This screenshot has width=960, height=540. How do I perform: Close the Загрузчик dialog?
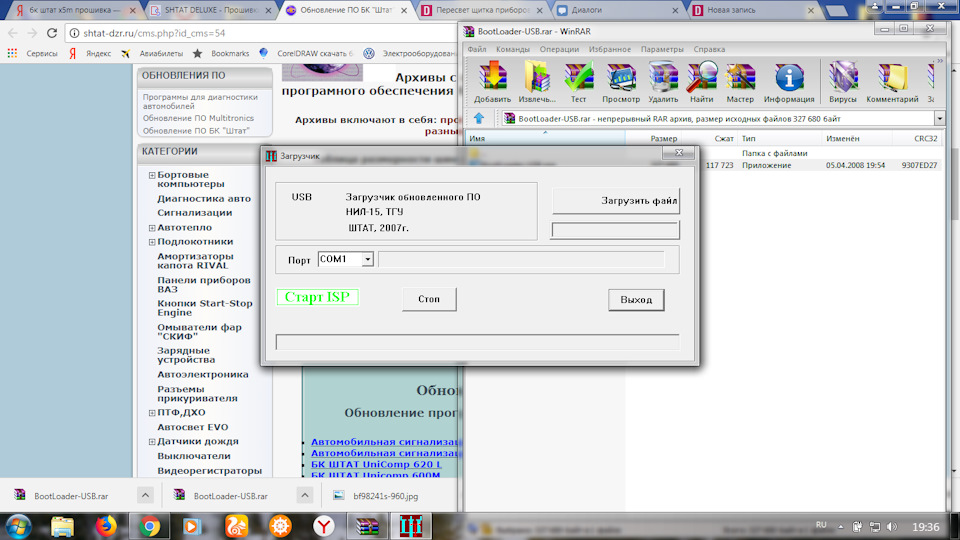click(678, 152)
